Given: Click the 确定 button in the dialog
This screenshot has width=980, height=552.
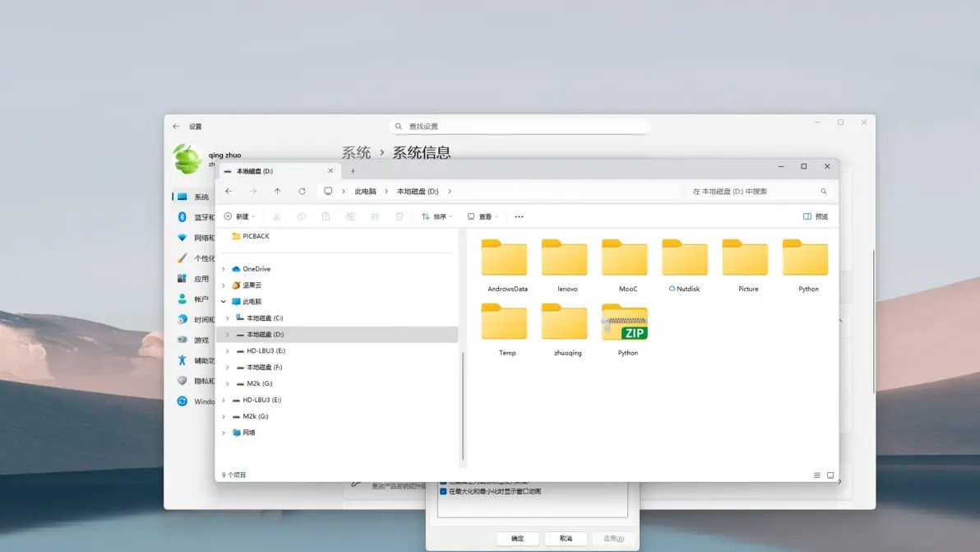Looking at the screenshot, I should click(517, 539).
